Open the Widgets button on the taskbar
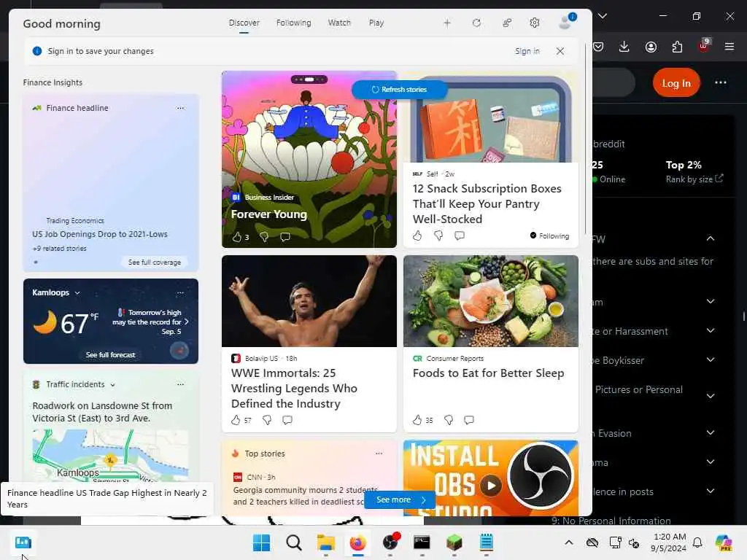Screen dimensions: 747x560 pos(23,542)
